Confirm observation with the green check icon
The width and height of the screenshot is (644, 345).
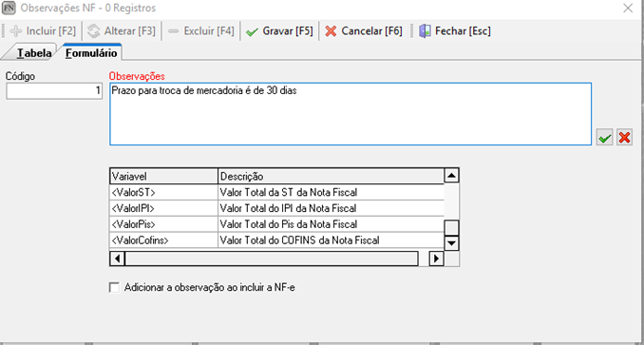604,137
